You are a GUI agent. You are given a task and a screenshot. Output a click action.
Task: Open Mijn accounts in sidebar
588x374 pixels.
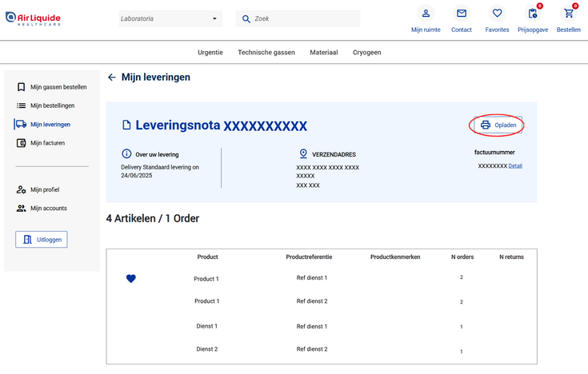tap(49, 209)
